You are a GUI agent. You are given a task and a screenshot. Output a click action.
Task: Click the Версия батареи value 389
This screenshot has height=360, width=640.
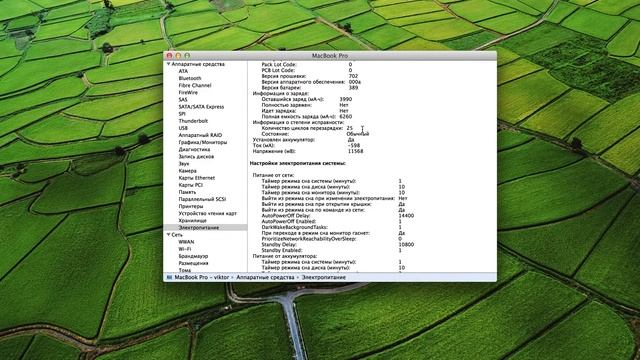pyautogui.click(x=353, y=87)
